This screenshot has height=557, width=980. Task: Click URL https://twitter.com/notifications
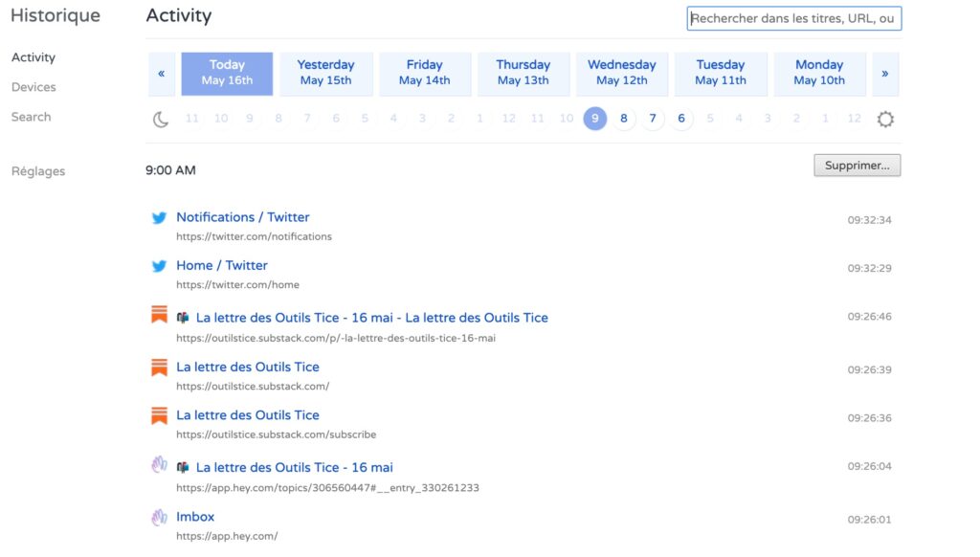(254, 236)
